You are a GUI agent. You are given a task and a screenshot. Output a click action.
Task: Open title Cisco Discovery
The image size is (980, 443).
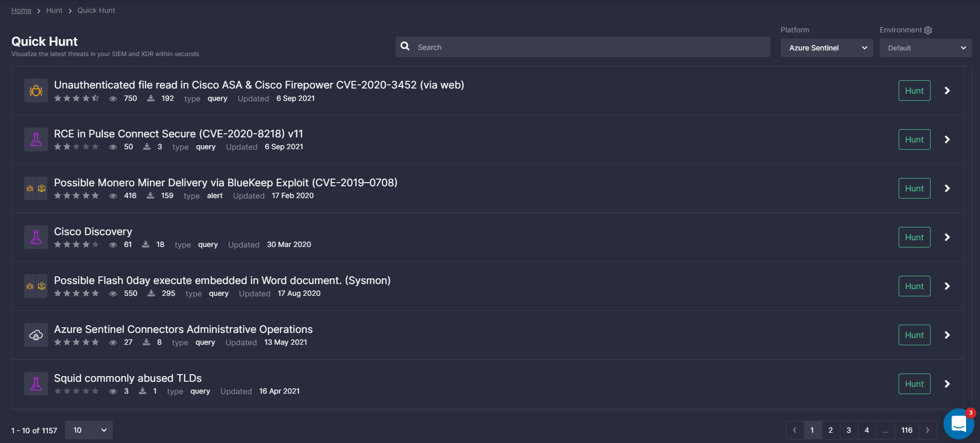[x=93, y=232]
